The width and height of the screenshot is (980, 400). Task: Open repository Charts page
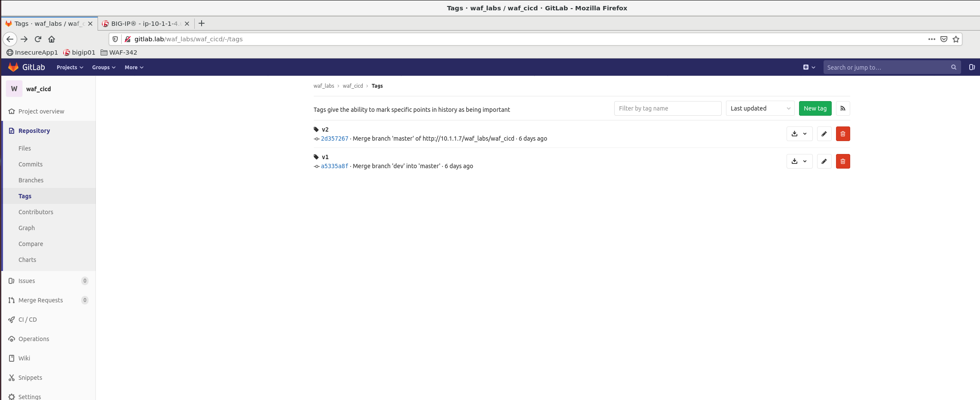pyautogui.click(x=27, y=260)
